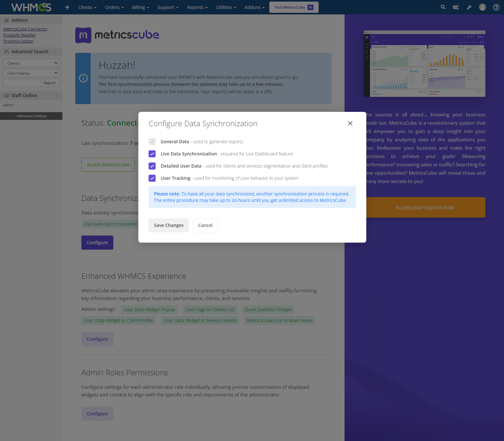Click MetricsCube Link in Main Menu tag
Viewport: 504px width, 441px height.
[280, 320]
